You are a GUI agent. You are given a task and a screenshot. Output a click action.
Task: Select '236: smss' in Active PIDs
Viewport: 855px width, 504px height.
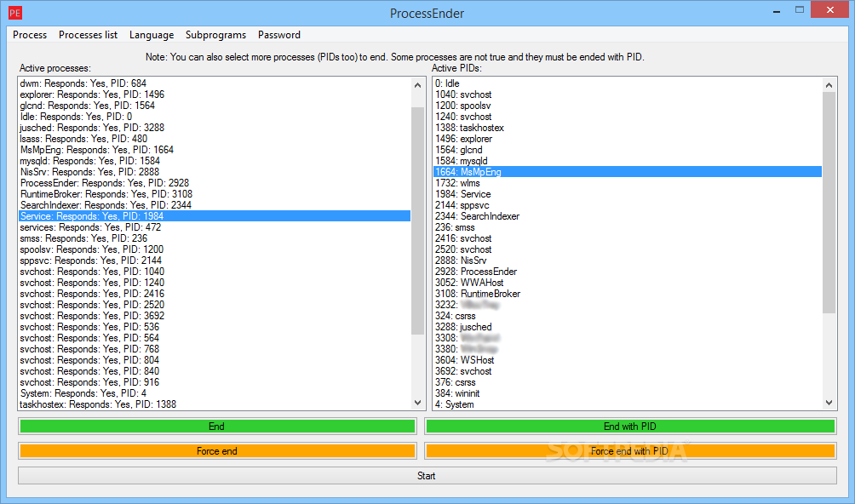coord(628,227)
